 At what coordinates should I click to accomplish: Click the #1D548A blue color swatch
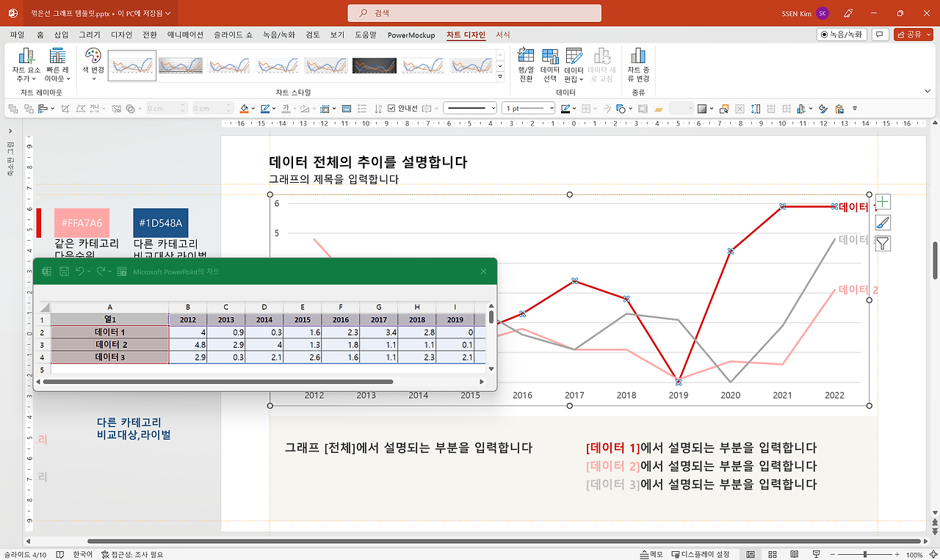pos(161,222)
